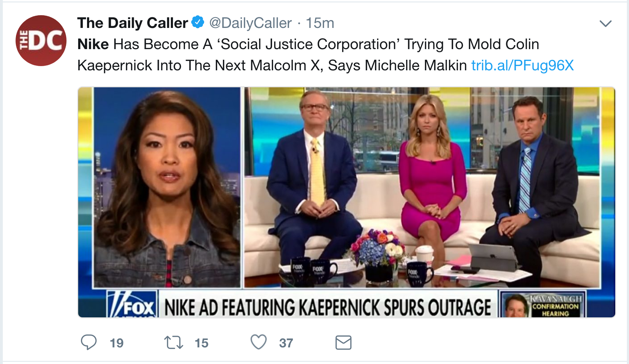This screenshot has width=629, height=364.
Task: Click the Fox News logo in the image
Action: 132,304
